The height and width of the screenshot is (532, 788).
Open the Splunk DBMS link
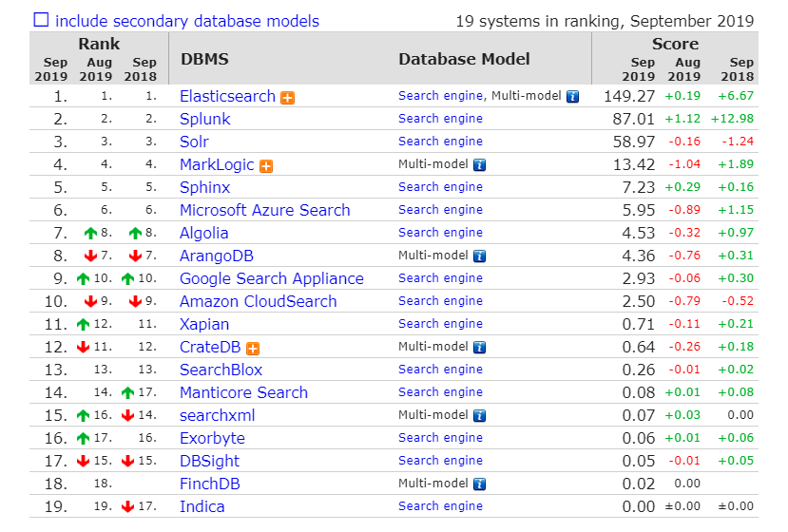click(x=204, y=119)
